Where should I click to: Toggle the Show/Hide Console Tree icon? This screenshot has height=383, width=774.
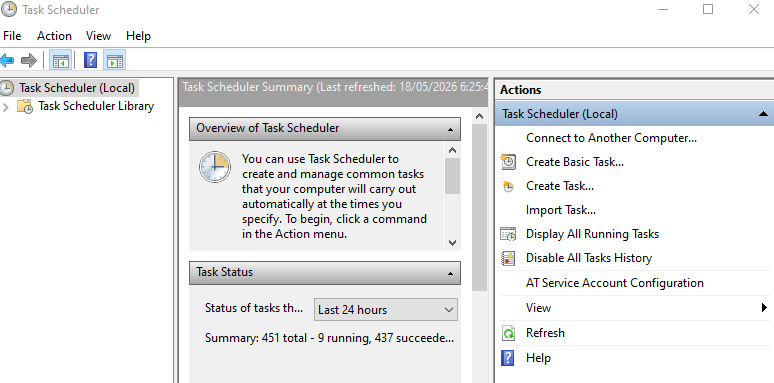(61, 61)
